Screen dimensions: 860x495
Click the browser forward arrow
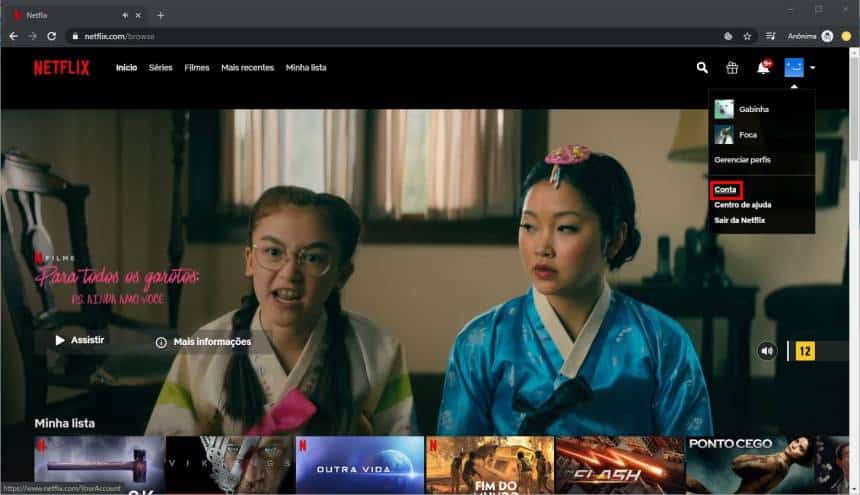(x=32, y=36)
